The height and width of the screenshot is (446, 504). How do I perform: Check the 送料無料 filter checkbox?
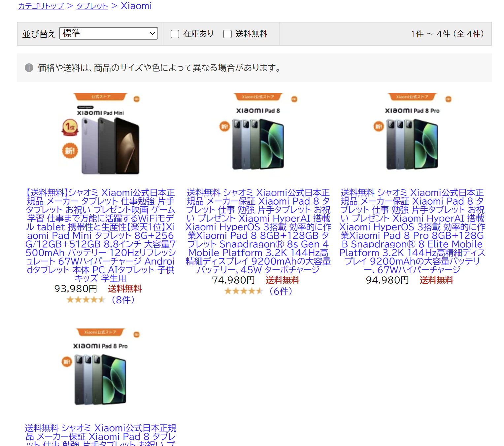point(227,34)
